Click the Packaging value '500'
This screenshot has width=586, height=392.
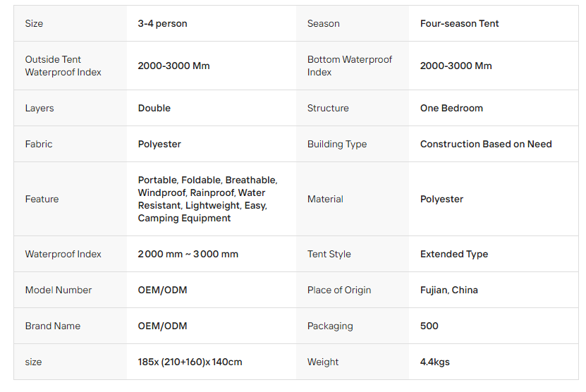[x=429, y=326]
